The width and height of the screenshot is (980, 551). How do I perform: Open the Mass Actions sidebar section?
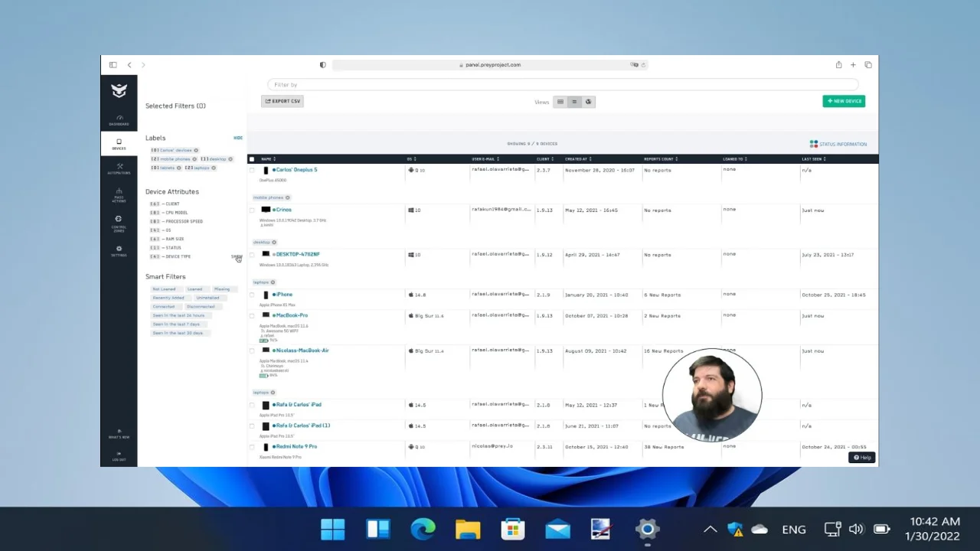click(119, 195)
